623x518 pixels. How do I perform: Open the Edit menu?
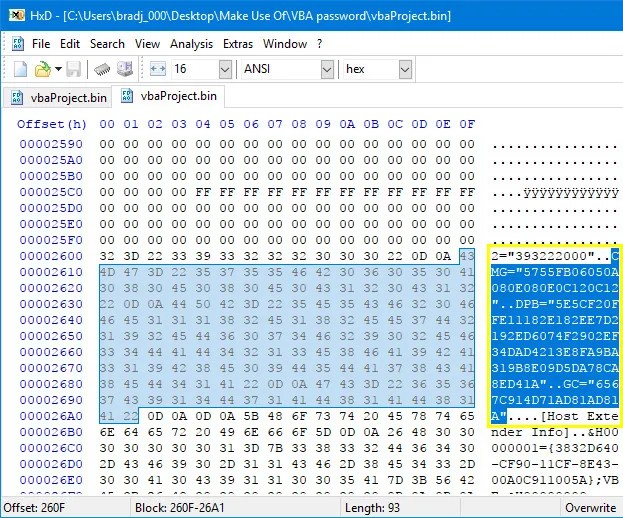pyautogui.click(x=70, y=44)
